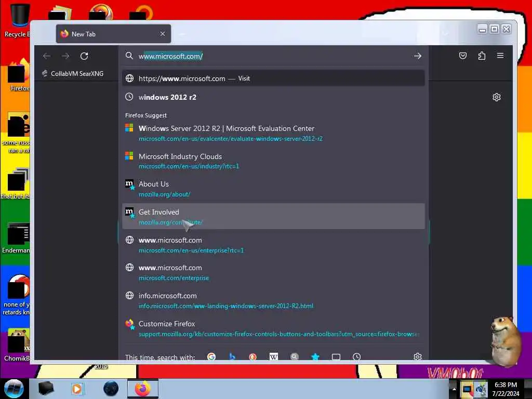Open the Customize Firefox support suggestion
Image resolution: width=532 pixels, height=399 pixels.
[x=273, y=328]
